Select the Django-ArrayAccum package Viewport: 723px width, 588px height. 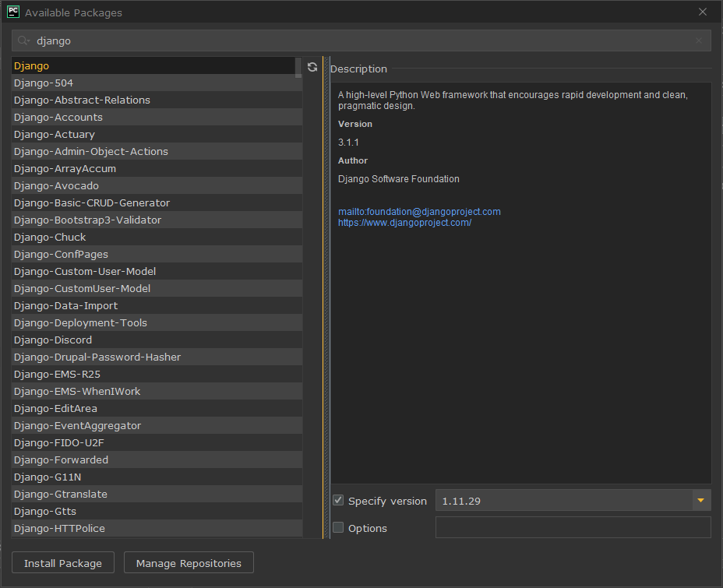click(157, 169)
